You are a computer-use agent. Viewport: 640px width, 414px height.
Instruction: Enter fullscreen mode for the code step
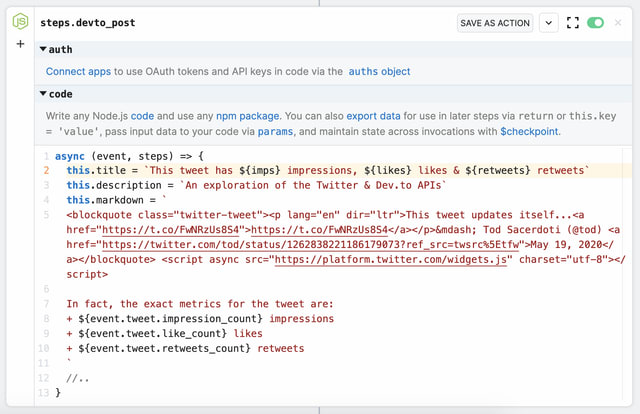[573, 23]
